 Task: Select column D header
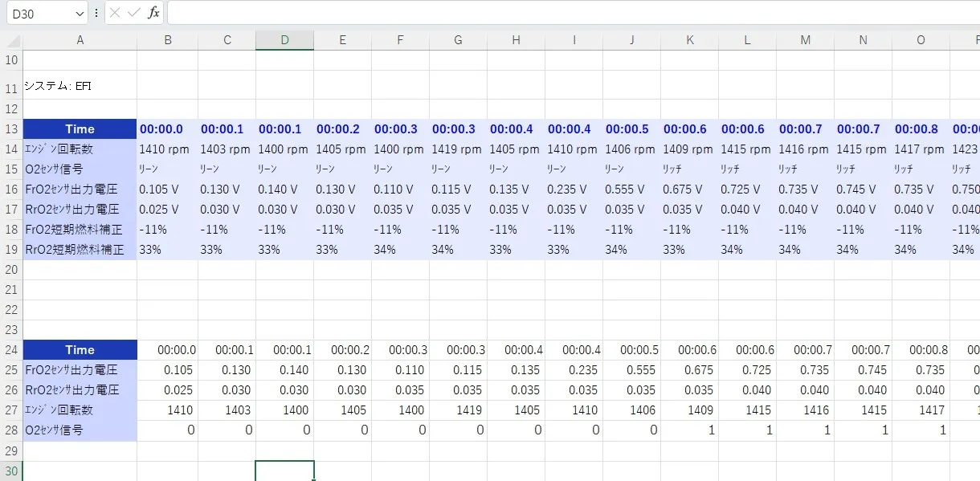coord(284,40)
